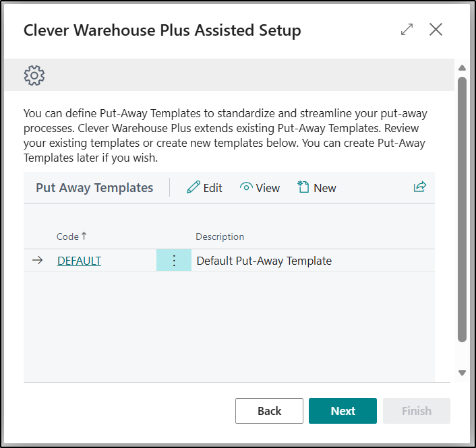Click the scrollbar down arrow

coord(462,373)
